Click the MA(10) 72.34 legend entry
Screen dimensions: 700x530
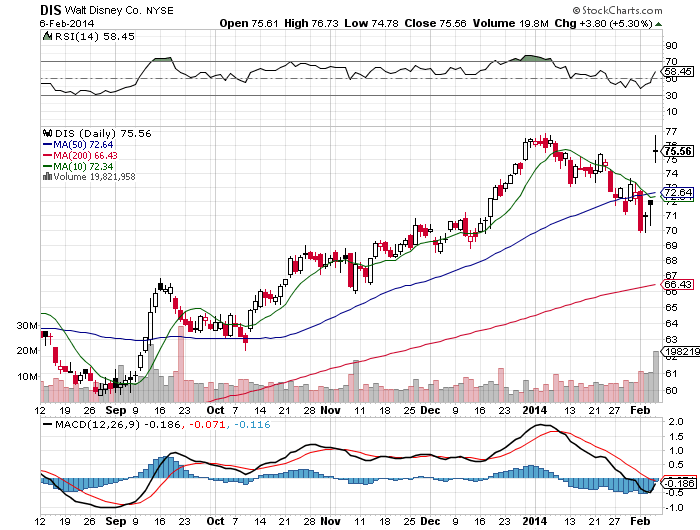coord(83,167)
